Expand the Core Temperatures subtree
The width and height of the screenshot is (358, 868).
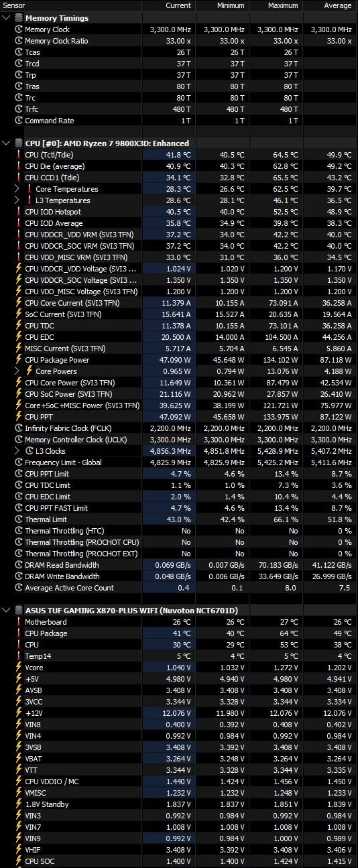(x=17, y=189)
